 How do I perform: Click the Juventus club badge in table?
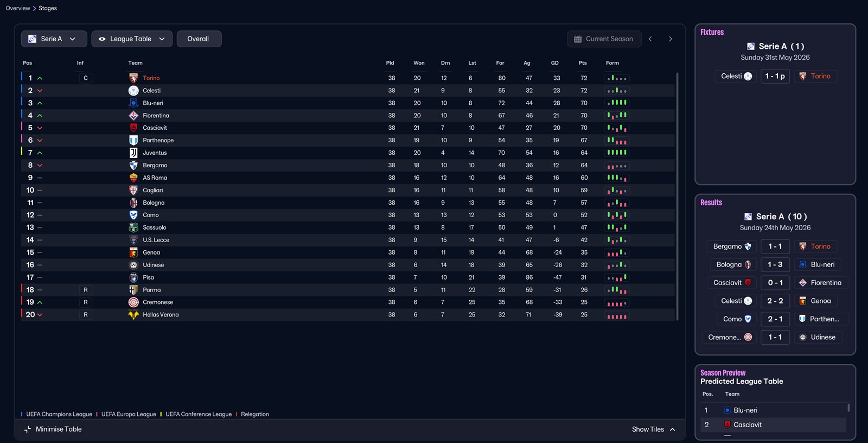click(133, 153)
